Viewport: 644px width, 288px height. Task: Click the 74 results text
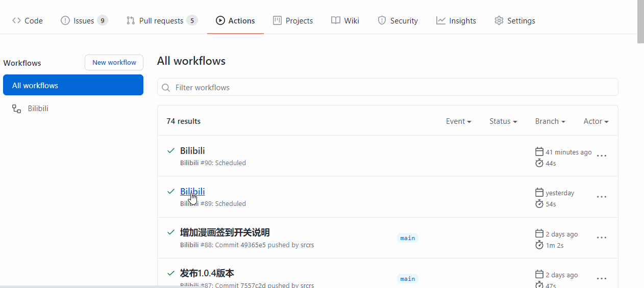pos(183,121)
